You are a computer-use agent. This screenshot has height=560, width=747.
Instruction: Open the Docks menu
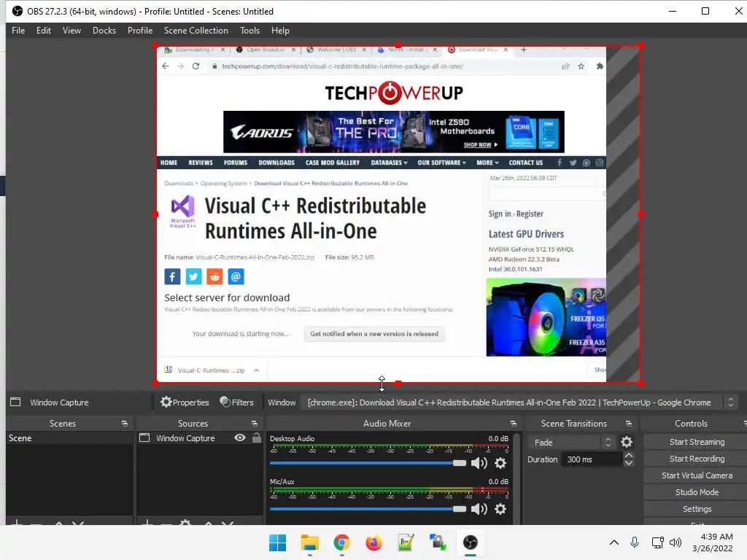click(104, 31)
